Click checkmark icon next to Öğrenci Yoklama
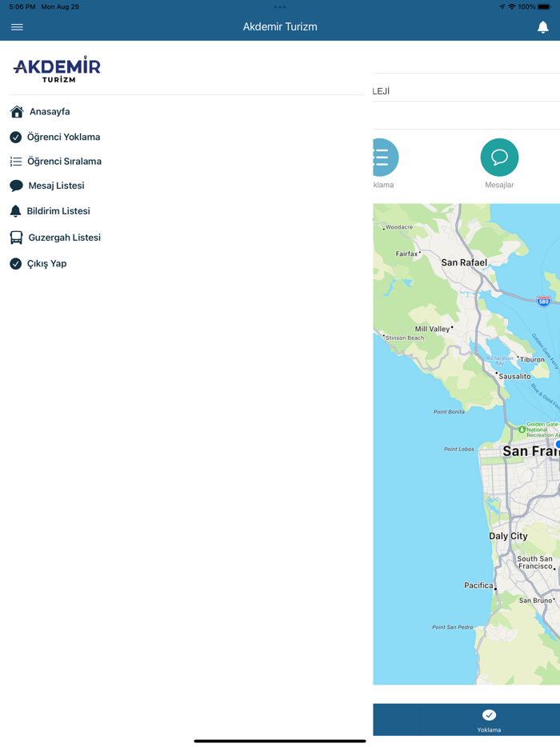The image size is (560, 747). click(x=16, y=138)
